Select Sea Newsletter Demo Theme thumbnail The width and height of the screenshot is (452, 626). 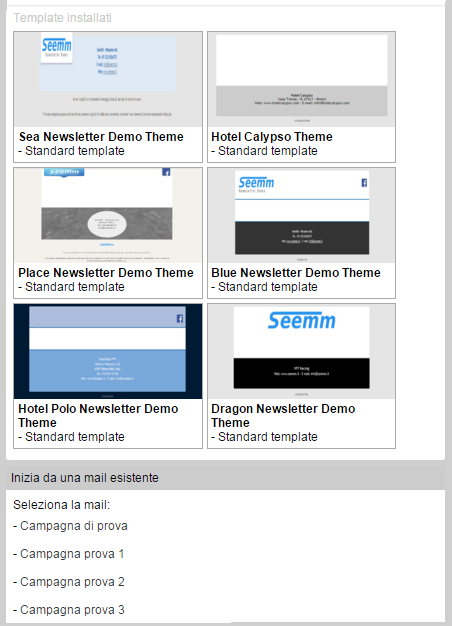(108, 79)
